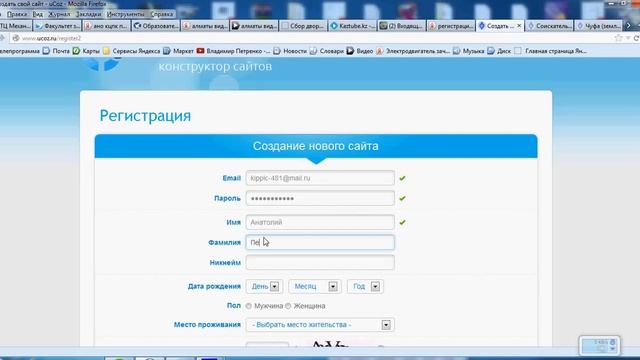Image resolution: width=640 pixels, height=360 pixels.
Task: Open the 'Закладки' menu
Action: pos(89,14)
